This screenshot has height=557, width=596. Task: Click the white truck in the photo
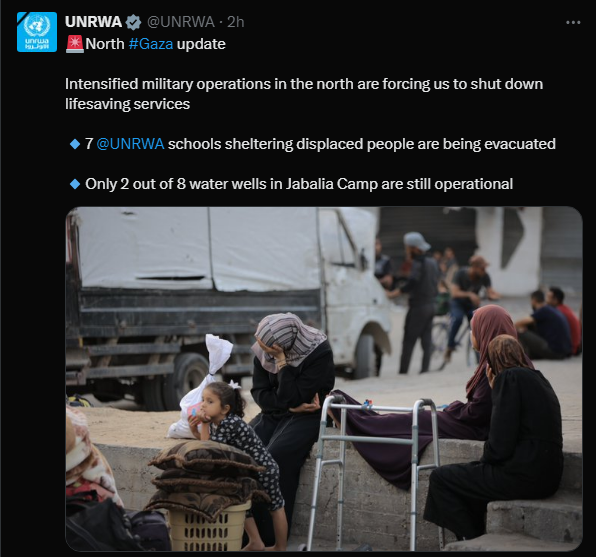(228, 304)
